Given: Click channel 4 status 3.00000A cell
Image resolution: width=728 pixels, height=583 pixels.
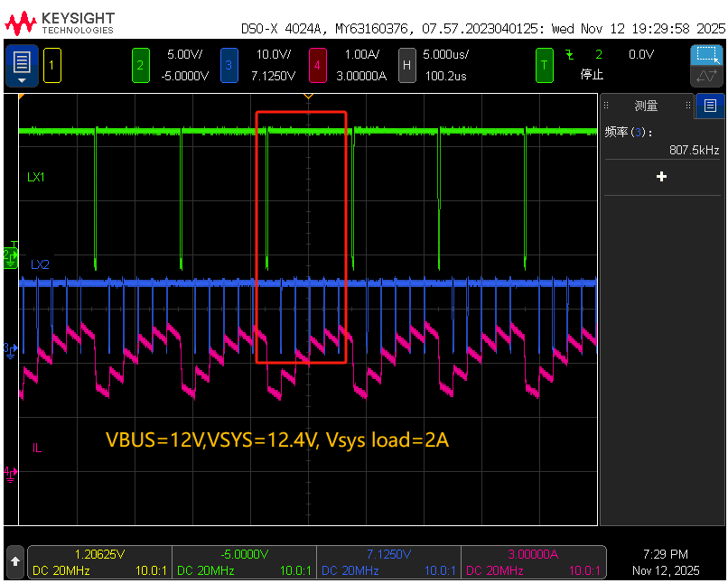Looking at the screenshot, I should point(533,561).
